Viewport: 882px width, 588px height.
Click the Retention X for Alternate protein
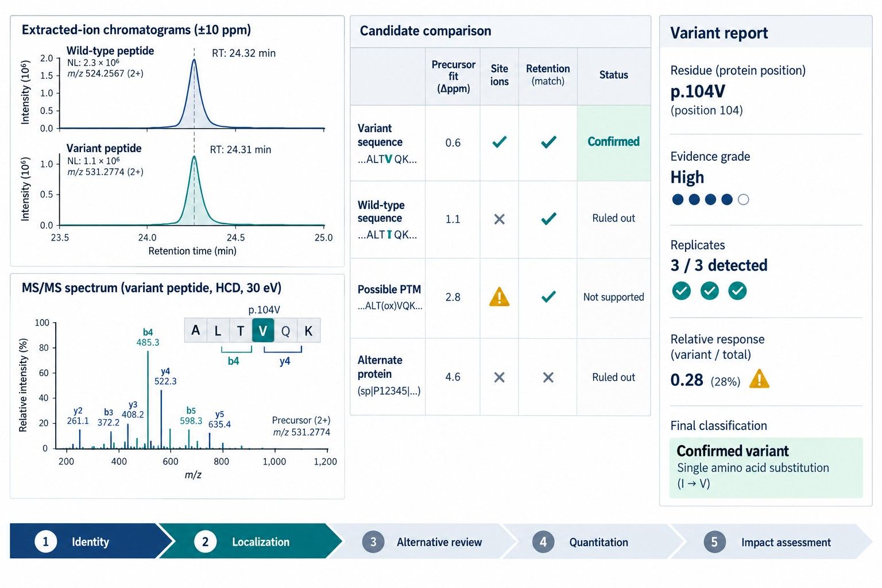coord(548,377)
